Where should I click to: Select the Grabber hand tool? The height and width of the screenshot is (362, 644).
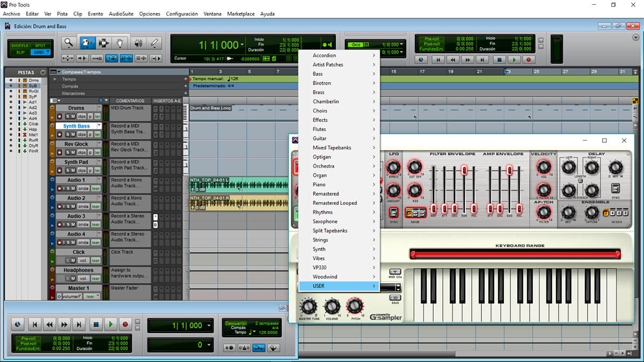pos(121,43)
